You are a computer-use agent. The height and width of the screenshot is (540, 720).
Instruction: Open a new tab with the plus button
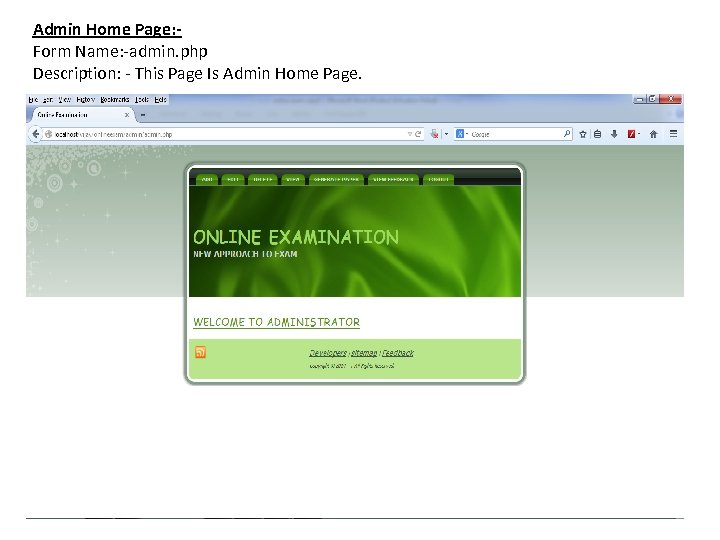tap(143, 115)
